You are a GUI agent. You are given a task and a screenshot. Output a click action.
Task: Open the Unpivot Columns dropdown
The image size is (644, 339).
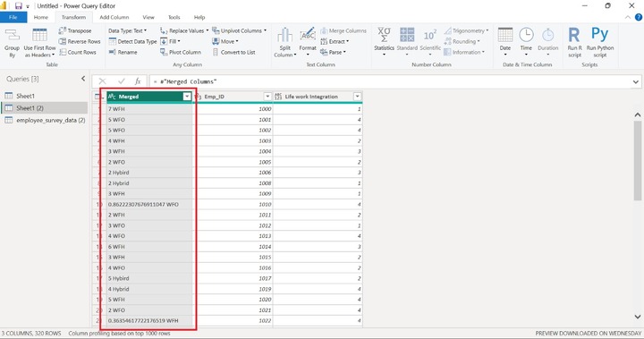point(240,30)
